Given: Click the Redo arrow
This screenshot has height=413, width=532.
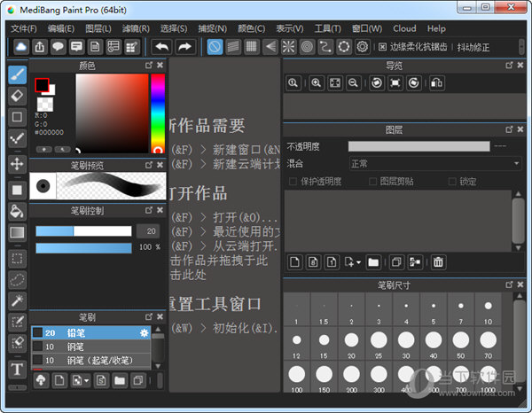Looking at the screenshot, I should [x=185, y=46].
